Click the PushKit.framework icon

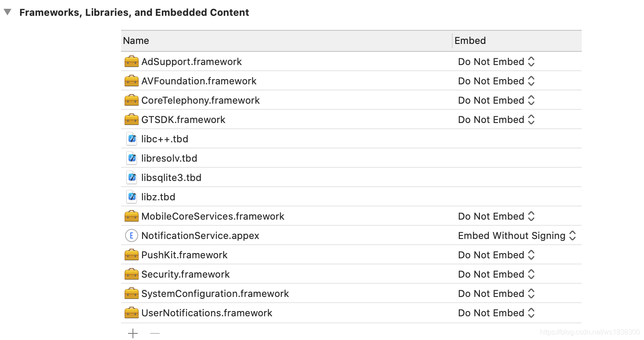pos(132,255)
